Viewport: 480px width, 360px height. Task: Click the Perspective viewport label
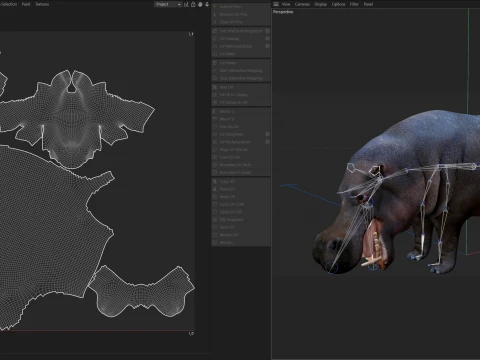click(x=283, y=12)
